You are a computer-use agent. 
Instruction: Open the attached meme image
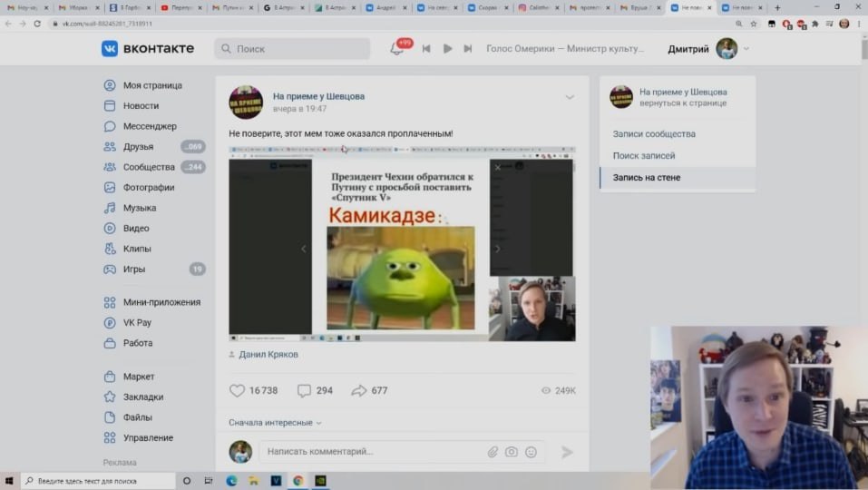tap(402, 243)
